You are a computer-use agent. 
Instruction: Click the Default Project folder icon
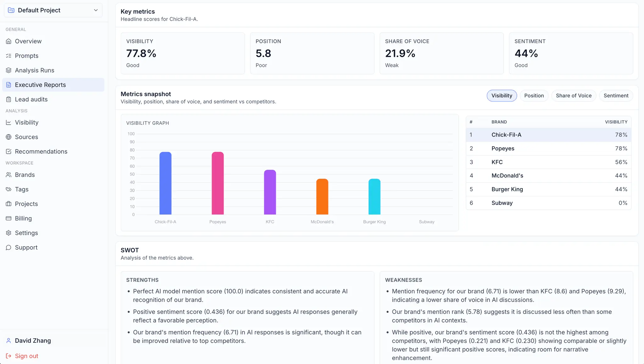pyautogui.click(x=11, y=10)
